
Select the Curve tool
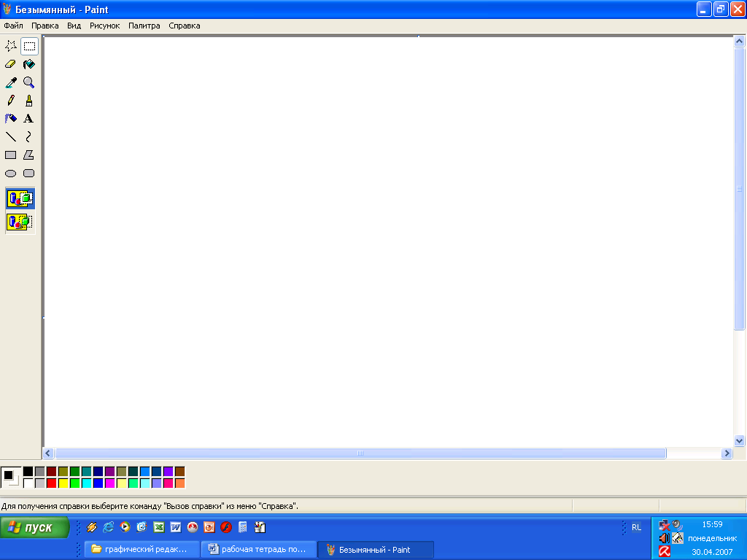pos(29,136)
